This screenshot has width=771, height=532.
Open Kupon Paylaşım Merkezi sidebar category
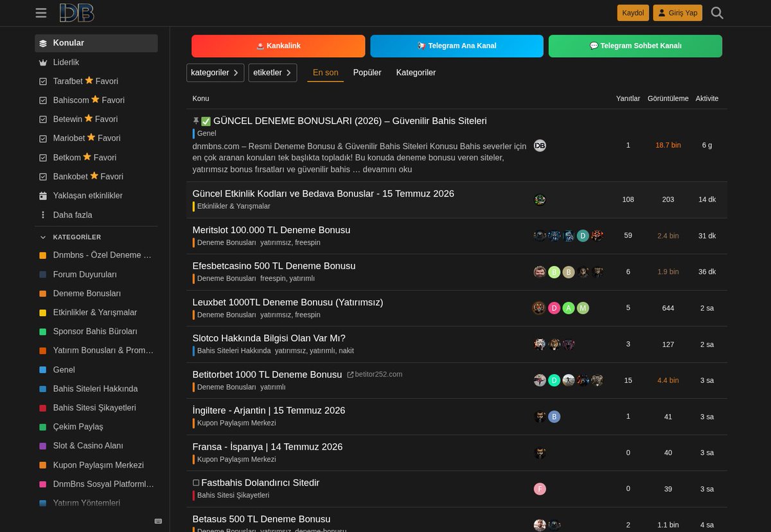[x=96, y=465]
